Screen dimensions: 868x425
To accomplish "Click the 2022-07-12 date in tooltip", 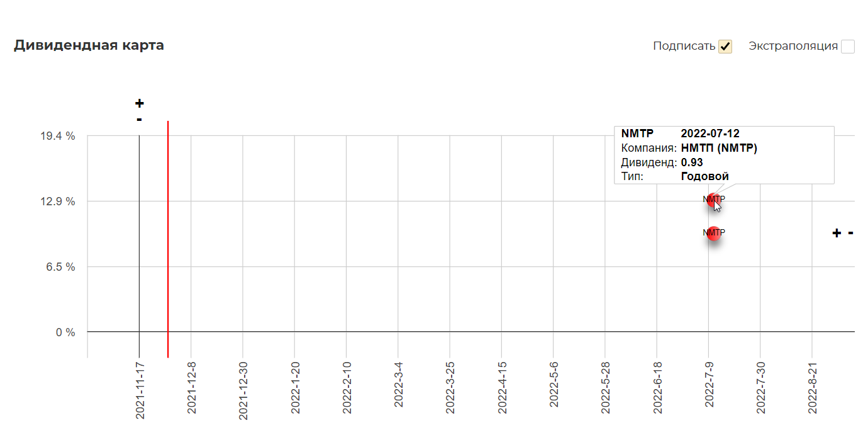I will (x=710, y=133).
